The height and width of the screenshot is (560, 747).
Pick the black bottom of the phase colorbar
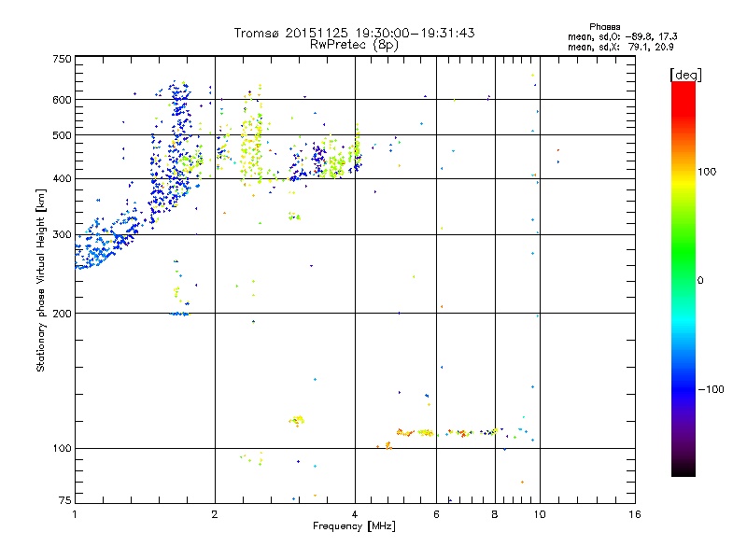(684, 469)
